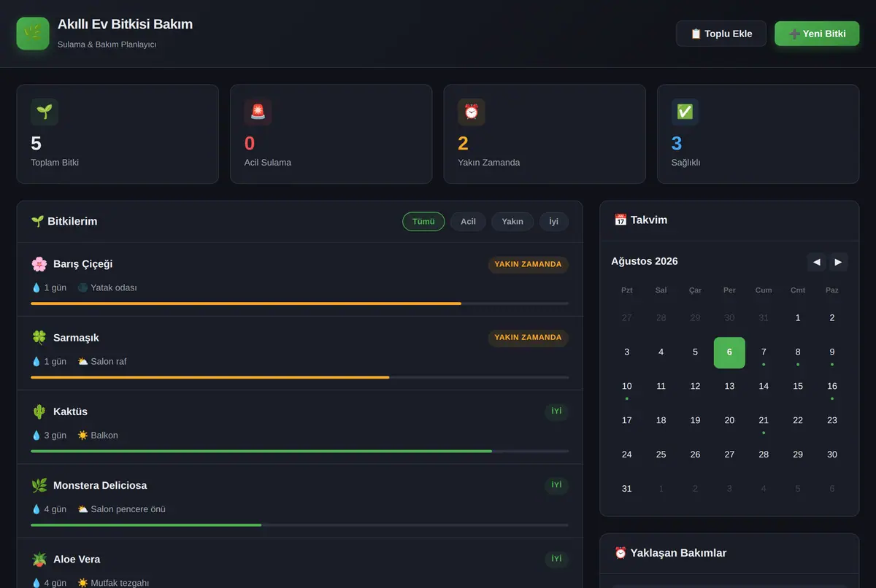
Task: Click the sun icon next to Balkon
Action: tap(82, 436)
